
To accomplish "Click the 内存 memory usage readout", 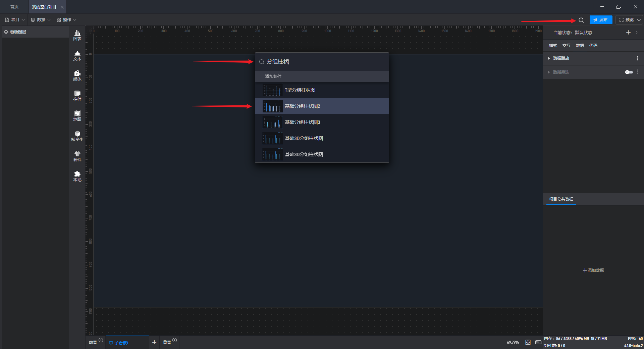I will [575, 339].
